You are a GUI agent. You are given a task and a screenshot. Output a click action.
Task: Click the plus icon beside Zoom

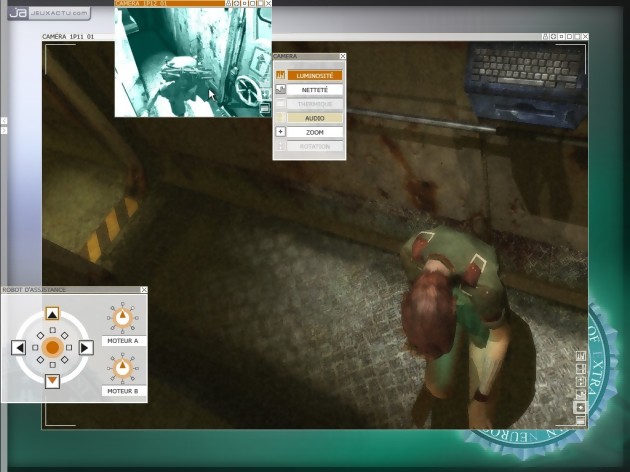pos(280,132)
